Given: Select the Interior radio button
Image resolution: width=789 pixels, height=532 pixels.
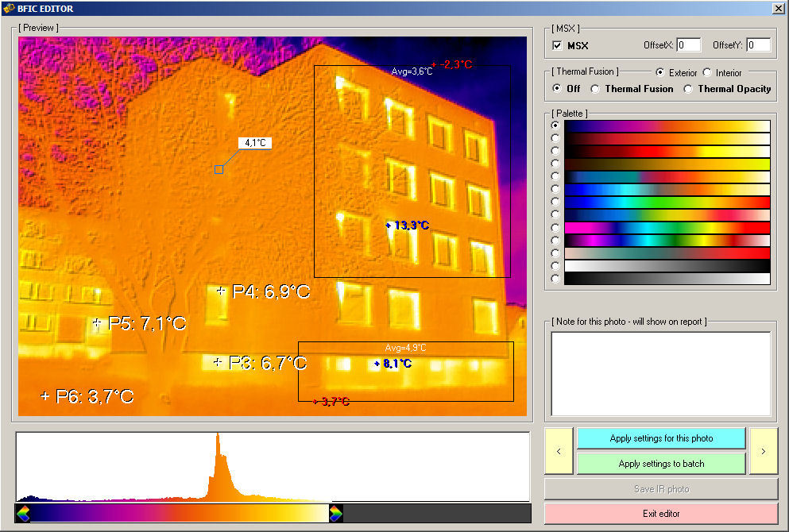Looking at the screenshot, I should [707, 72].
